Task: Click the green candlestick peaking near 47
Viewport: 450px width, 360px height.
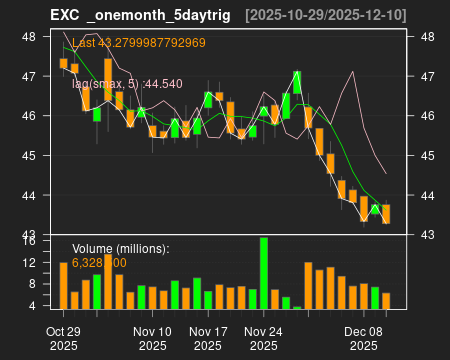Action: [x=297, y=82]
